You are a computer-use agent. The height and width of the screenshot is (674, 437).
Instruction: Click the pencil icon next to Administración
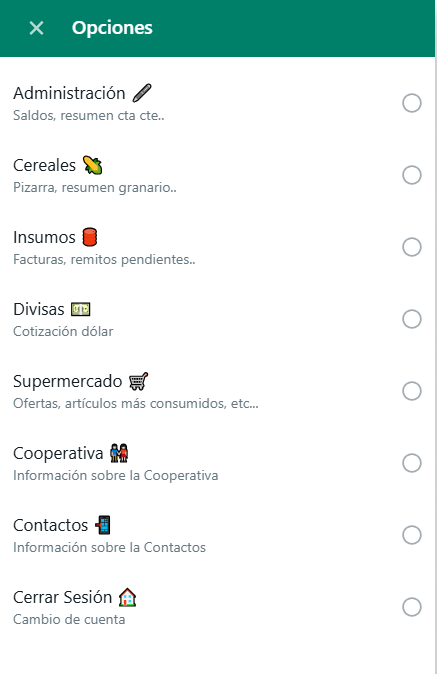click(x=142, y=93)
